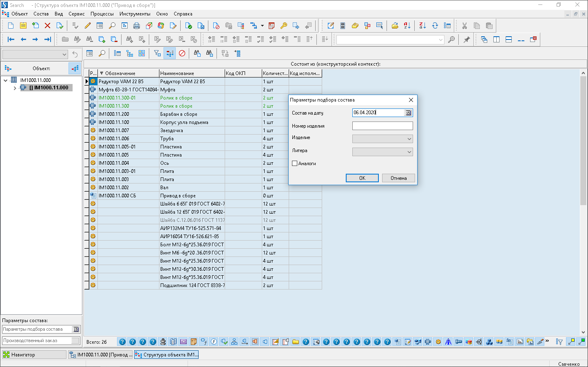Open the Сервис menu
588x367 pixels.
76,14
